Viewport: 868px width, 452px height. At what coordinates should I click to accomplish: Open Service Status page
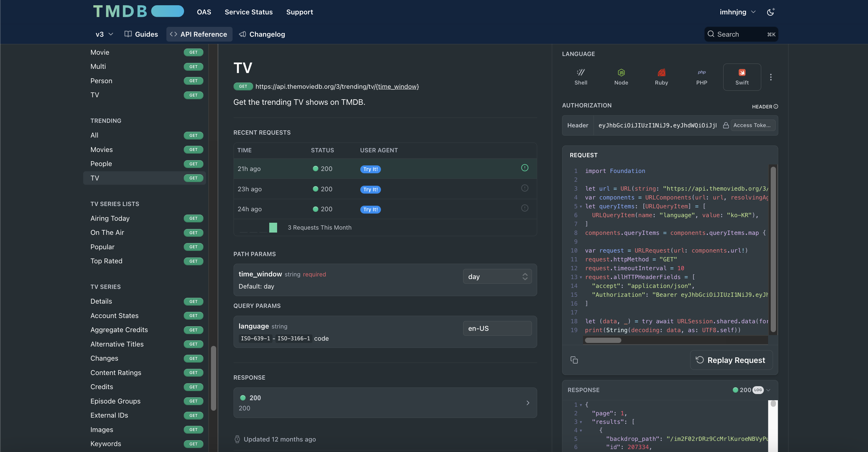click(249, 12)
